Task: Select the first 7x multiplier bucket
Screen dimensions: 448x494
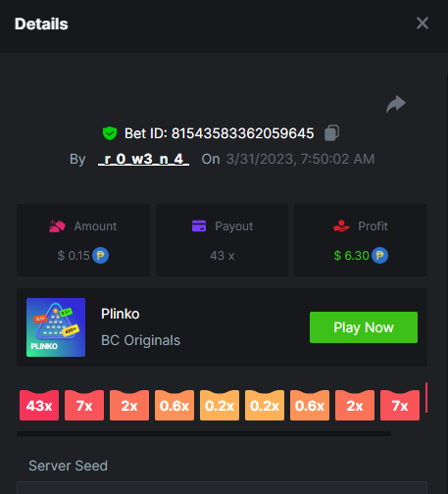Action: point(84,405)
